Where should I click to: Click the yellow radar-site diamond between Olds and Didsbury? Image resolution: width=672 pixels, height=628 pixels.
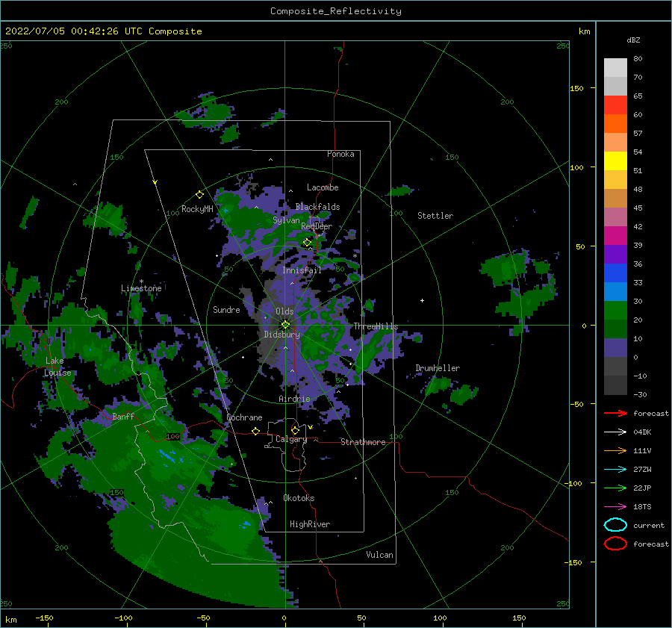285,325
